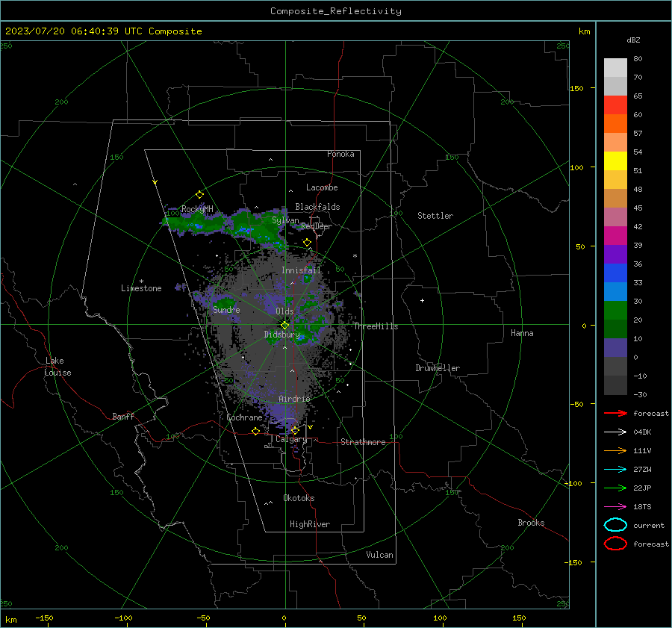Click the bright yellow swatch in dBZ legend

(615, 161)
